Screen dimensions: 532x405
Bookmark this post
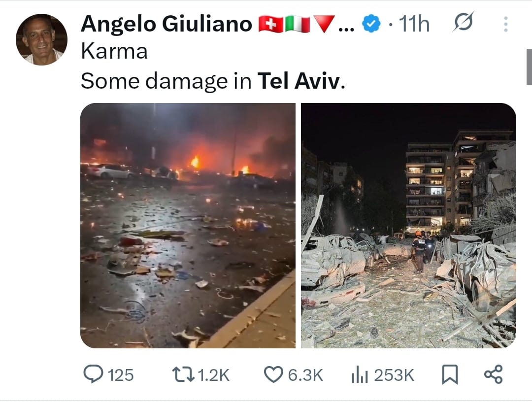point(450,374)
